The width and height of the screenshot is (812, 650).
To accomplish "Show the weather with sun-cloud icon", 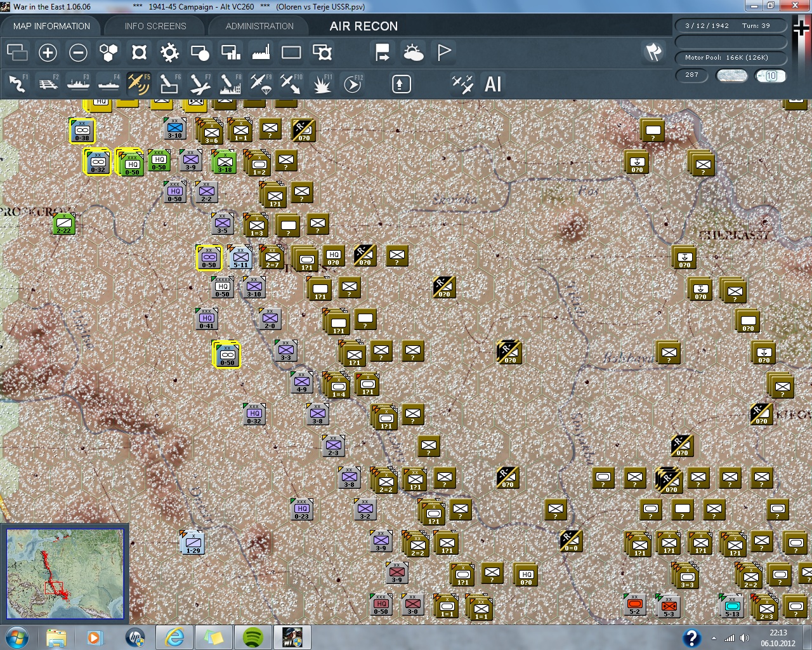I will [413, 52].
